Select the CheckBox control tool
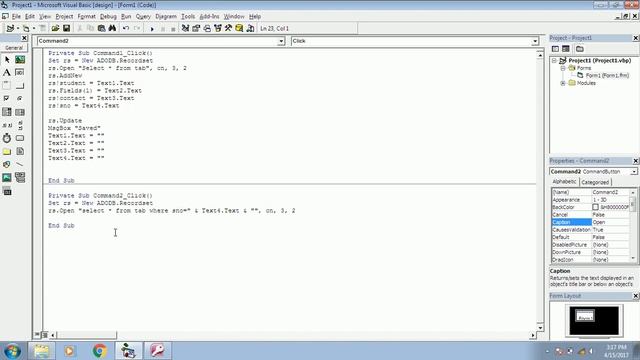This screenshot has width=640, height=360. pos(7,99)
